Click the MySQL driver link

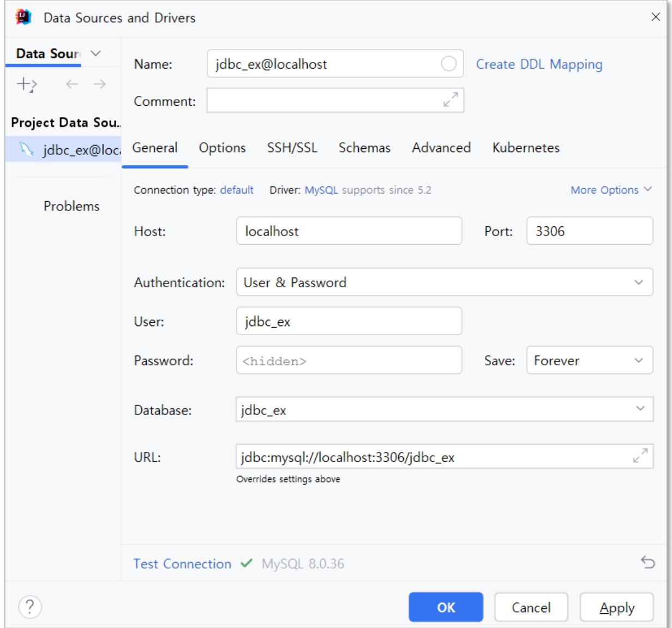(321, 190)
